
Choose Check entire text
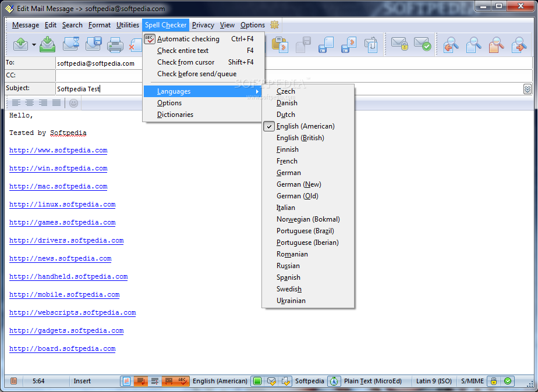pyautogui.click(x=204, y=51)
